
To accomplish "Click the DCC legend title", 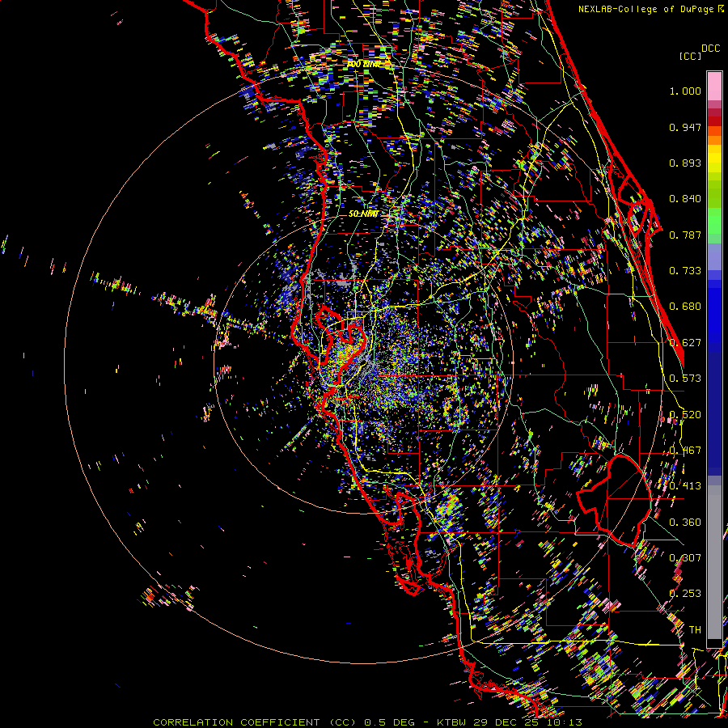I will pos(710,49).
